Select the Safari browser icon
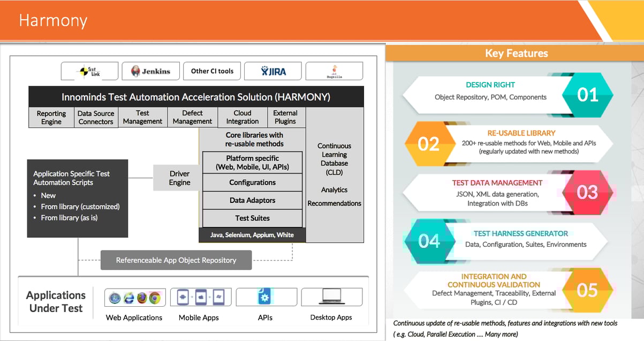 [114, 297]
